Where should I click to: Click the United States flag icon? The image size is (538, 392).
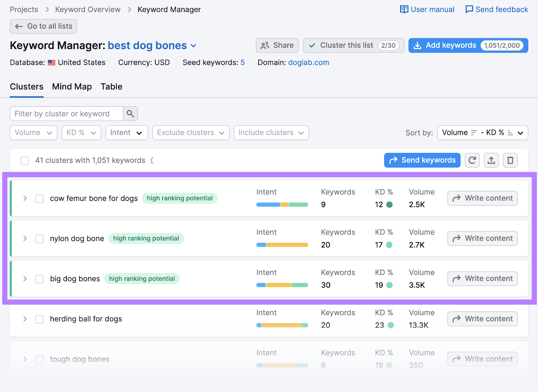[x=51, y=63]
